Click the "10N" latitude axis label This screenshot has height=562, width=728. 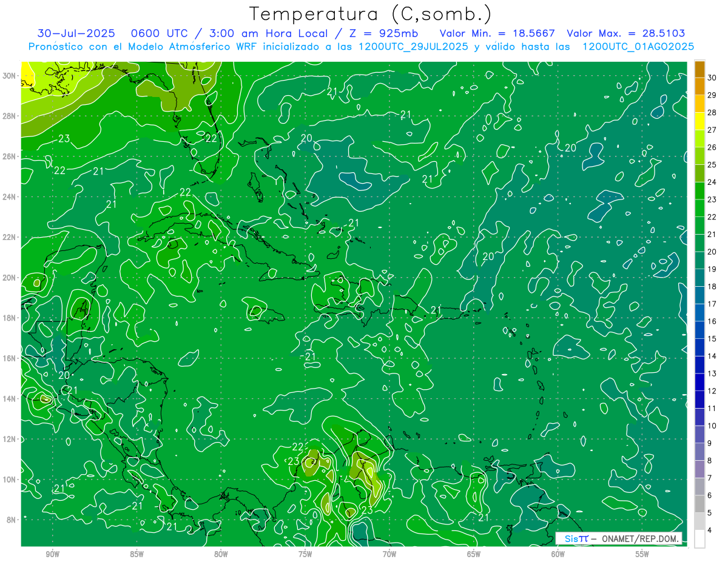click(x=10, y=479)
